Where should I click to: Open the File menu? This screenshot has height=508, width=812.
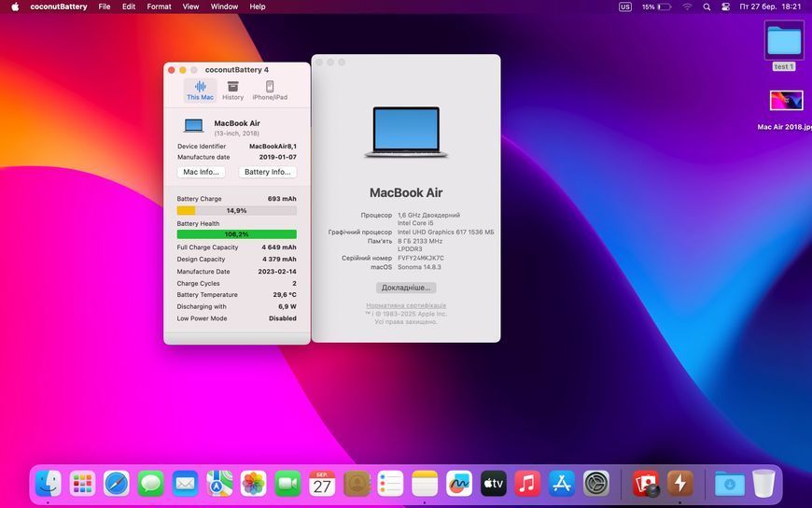click(105, 7)
